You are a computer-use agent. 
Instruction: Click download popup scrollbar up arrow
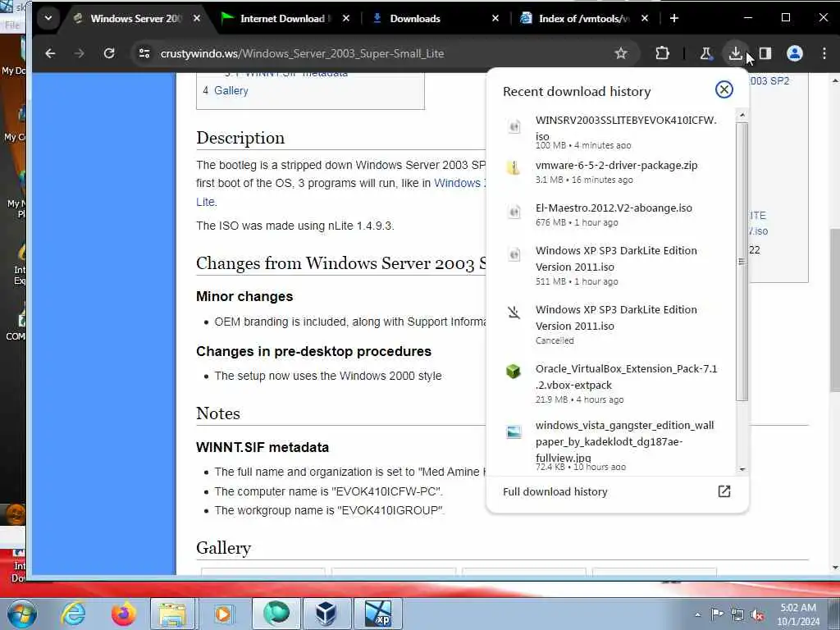tap(742, 115)
